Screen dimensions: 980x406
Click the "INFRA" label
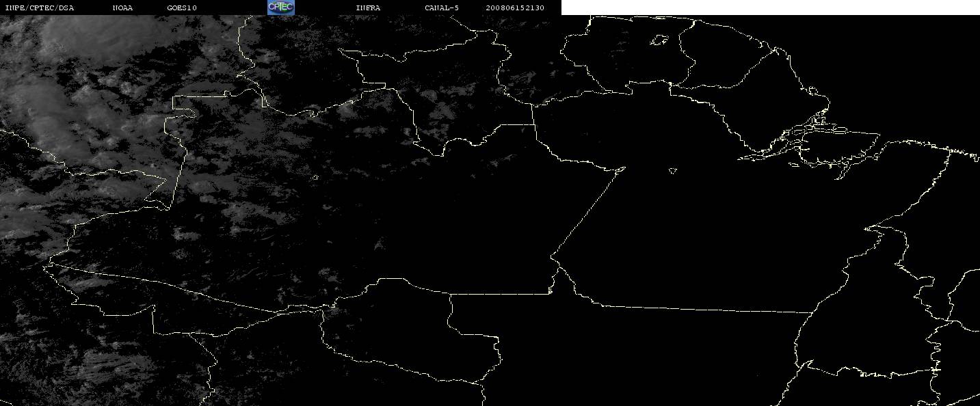click(368, 8)
